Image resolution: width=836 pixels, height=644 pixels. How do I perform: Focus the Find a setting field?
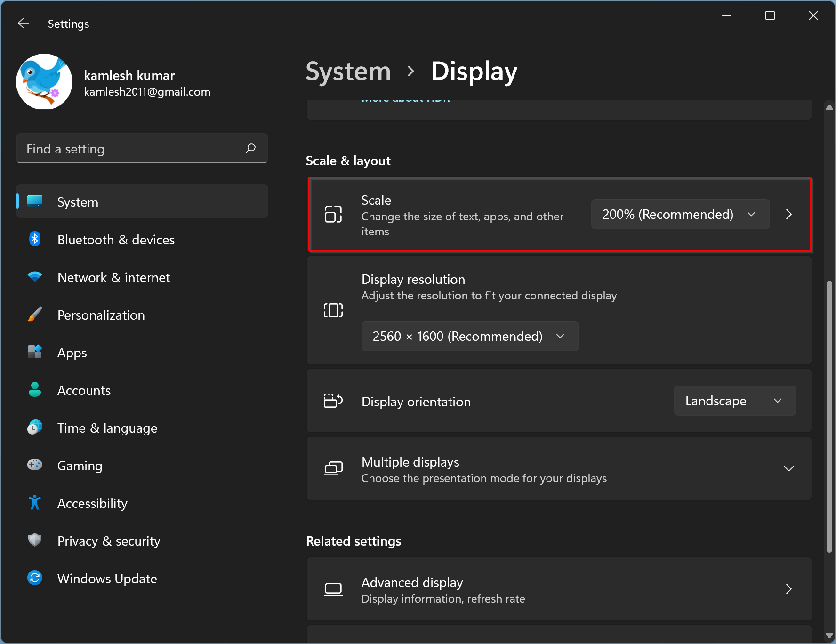coord(142,149)
